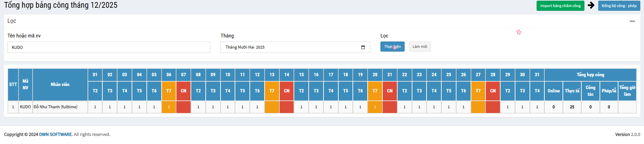Click employee name Đỗ Như Thanh (fulltime)
Viewport: 644px width, 144px height.
tap(56, 107)
